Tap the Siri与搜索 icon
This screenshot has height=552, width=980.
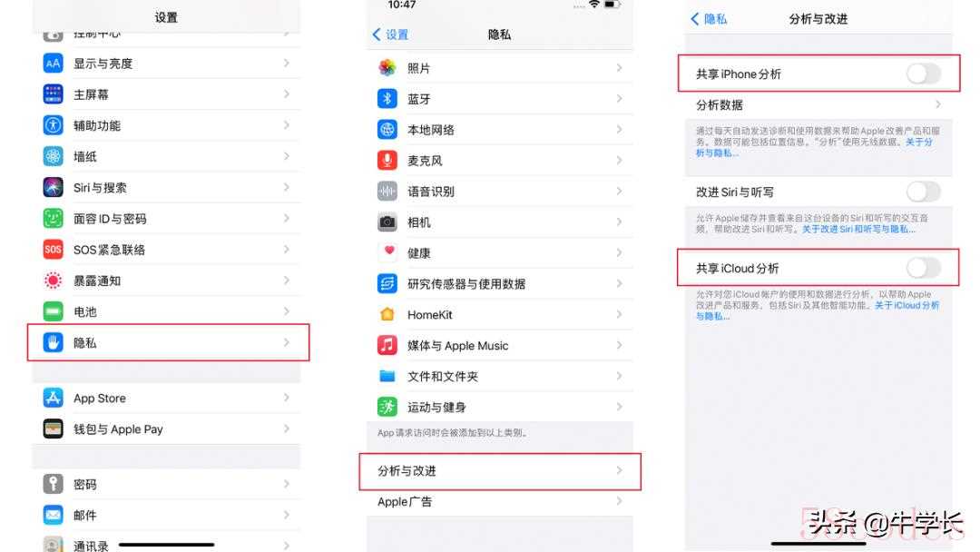click(x=54, y=187)
